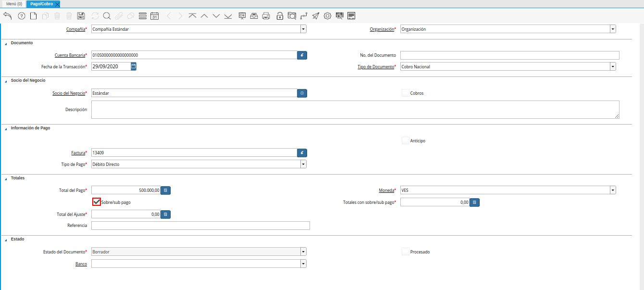The width and height of the screenshot is (644, 290).
Task: Save the record using the Save diskette icon
Action: click(81, 15)
